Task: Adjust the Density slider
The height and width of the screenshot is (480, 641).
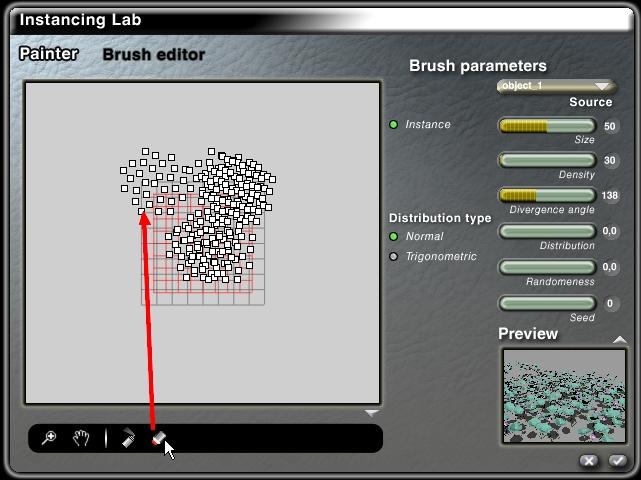Action: [547, 160]
